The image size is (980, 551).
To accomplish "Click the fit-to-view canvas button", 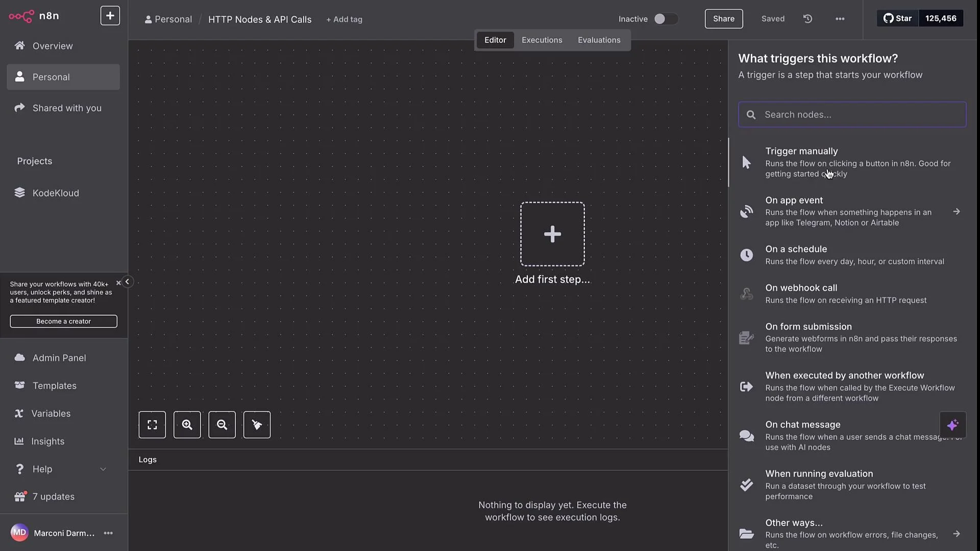I will coord(152,424).
